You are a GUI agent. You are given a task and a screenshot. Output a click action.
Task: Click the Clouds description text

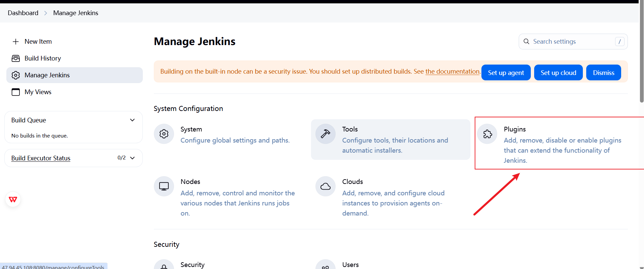tap(393, 203)
